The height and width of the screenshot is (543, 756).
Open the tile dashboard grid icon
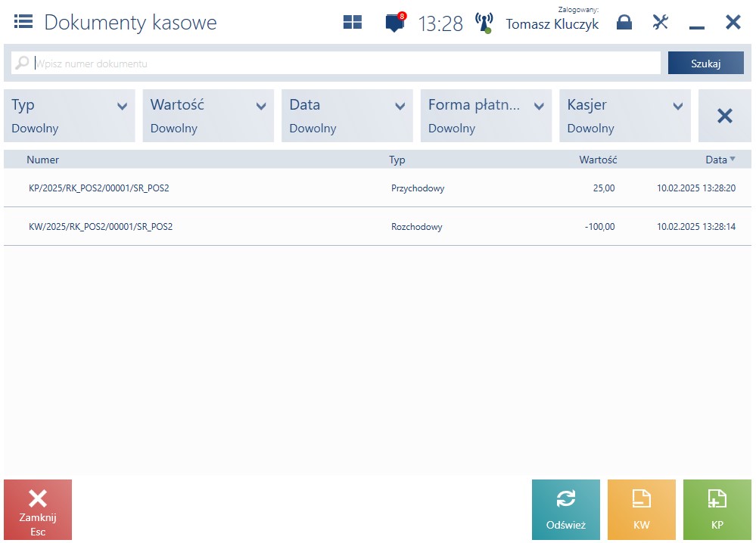[353, 22]
